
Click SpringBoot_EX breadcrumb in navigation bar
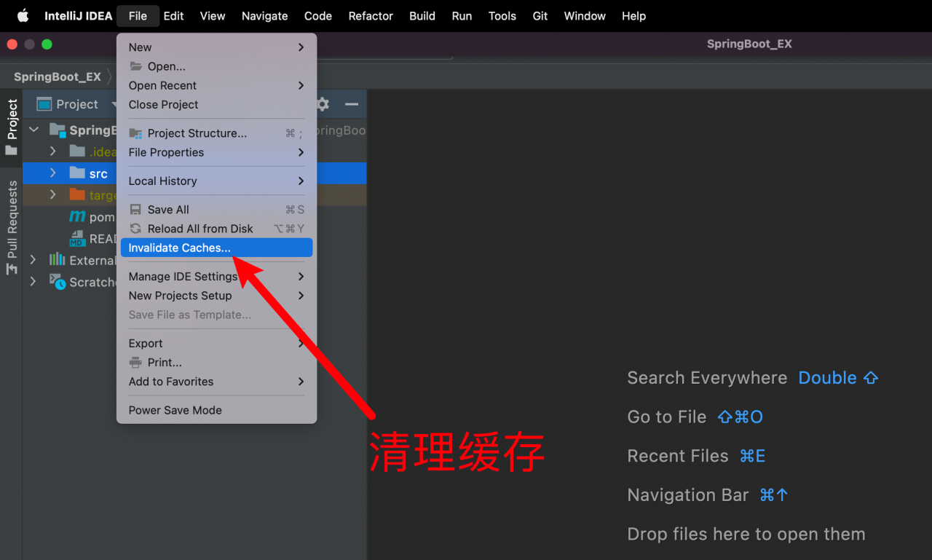pyautogui.click(x=58, y=76)
